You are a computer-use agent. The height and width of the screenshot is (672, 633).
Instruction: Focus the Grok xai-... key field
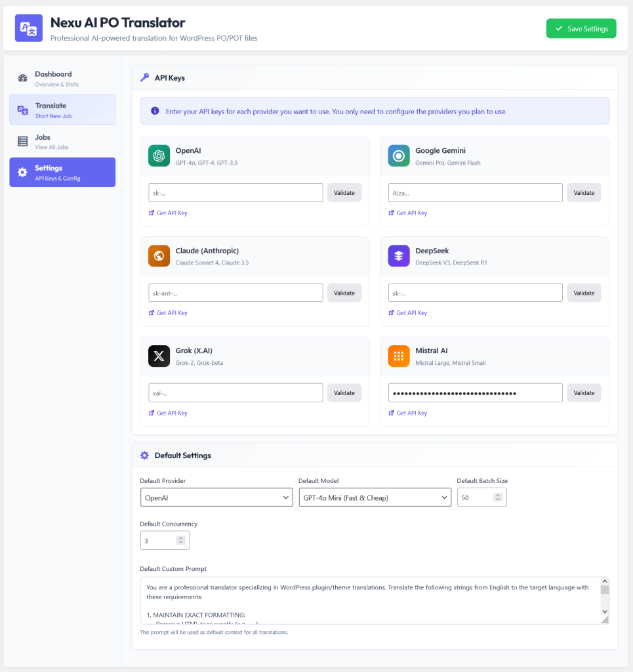pyautogui.click(x=235, y=392)
